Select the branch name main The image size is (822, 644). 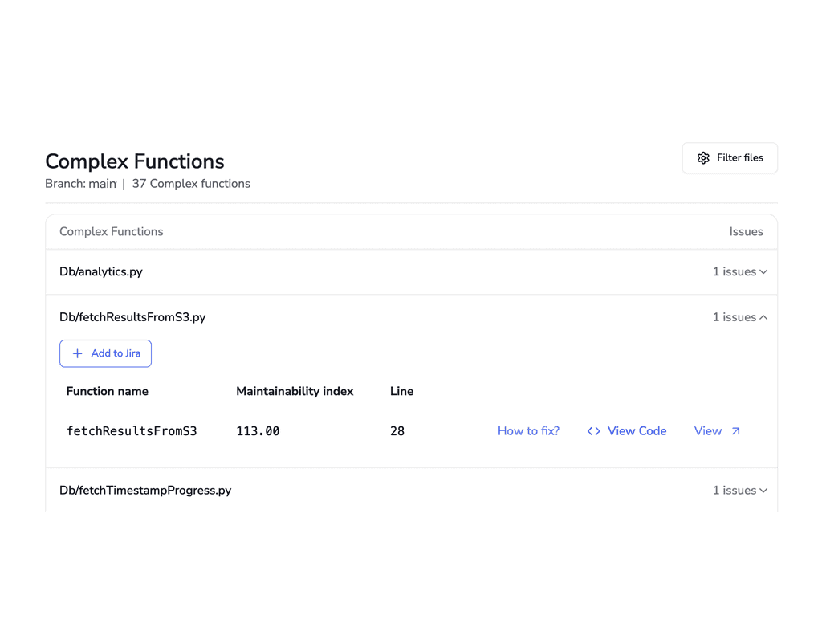coord(102,183)
